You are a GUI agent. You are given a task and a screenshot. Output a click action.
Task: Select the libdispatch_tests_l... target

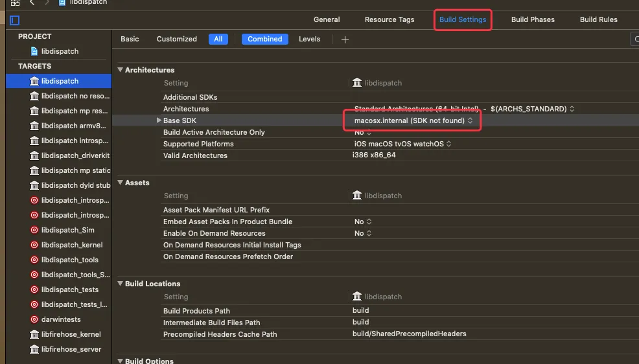[69, 304]
